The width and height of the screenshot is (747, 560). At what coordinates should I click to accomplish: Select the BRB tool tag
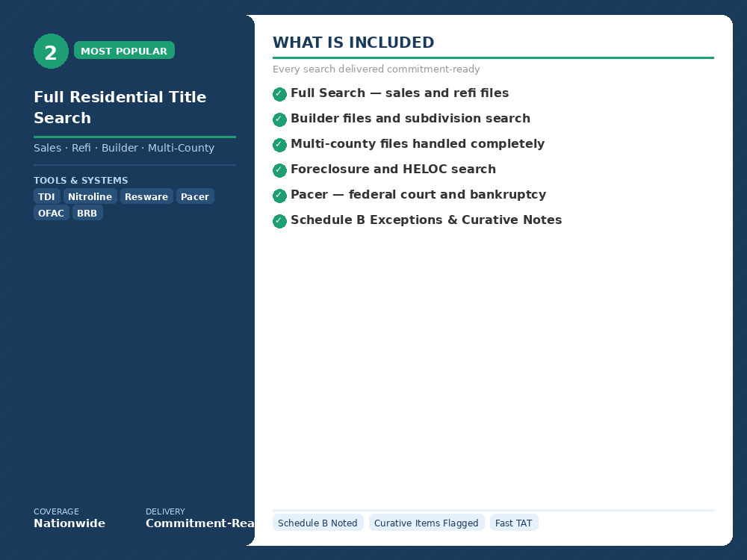(87, 213)
